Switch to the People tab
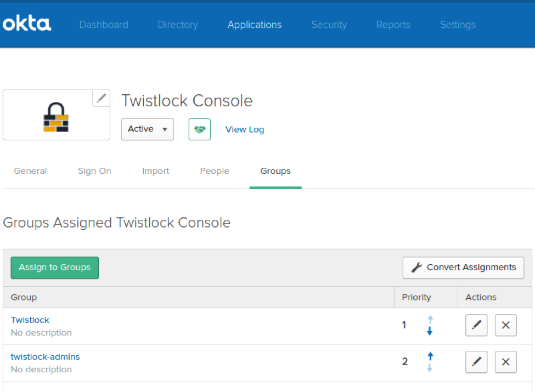Screen dimensions: 535x392 (215, 171)
